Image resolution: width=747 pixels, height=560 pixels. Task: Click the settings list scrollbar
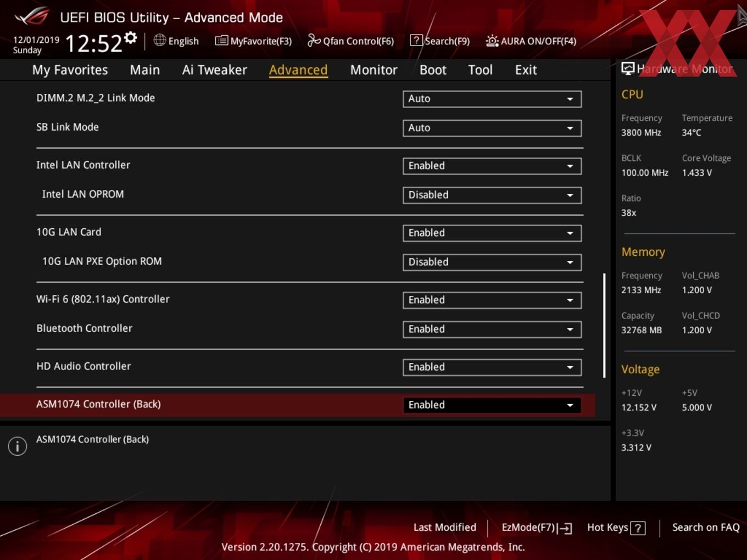click(x=604, y=326)
